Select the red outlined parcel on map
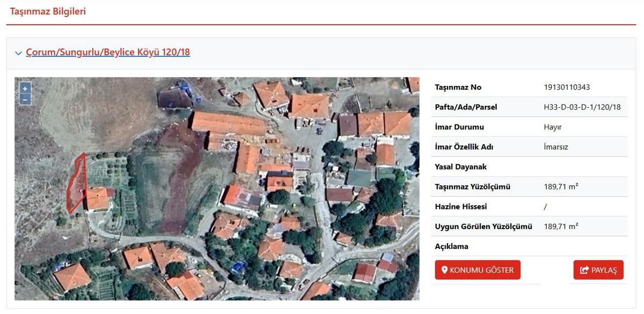Image resolution: width=644 pixels, height=314 pixels. pyautogui.click(x=75, y=185)
